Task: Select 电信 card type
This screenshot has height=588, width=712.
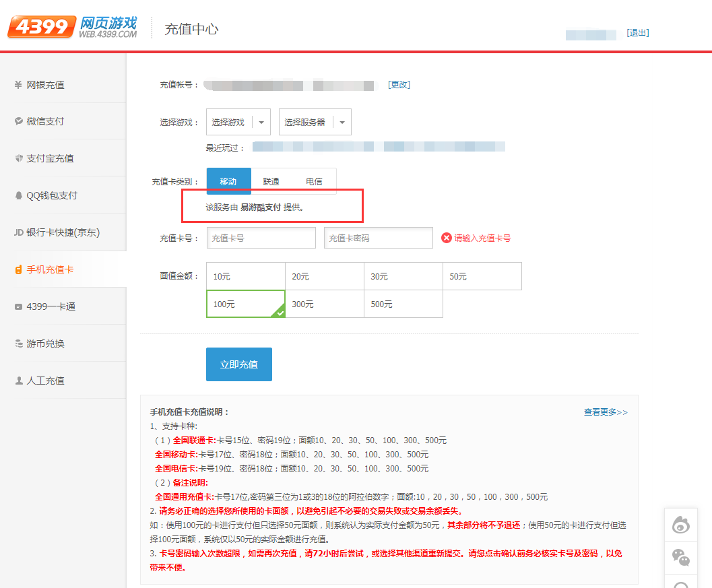Action: pos(314,181)
